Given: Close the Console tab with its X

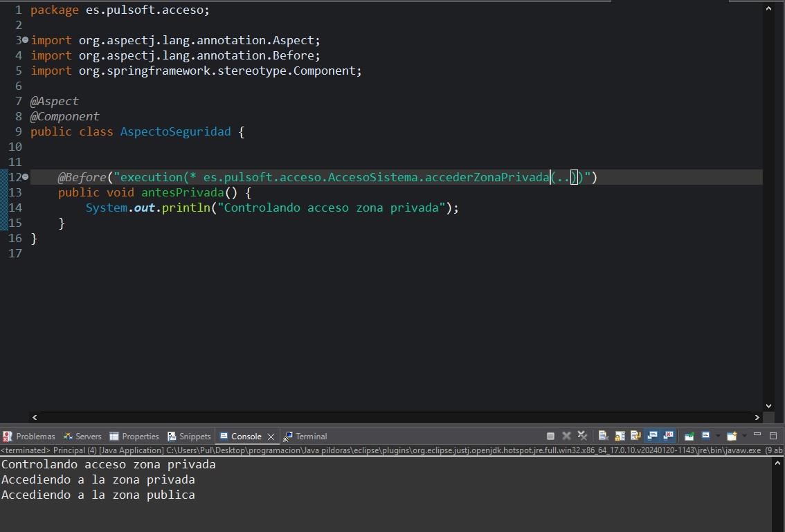Looking at the screenshot, I should pyautogui.click(x=271, y=437).
